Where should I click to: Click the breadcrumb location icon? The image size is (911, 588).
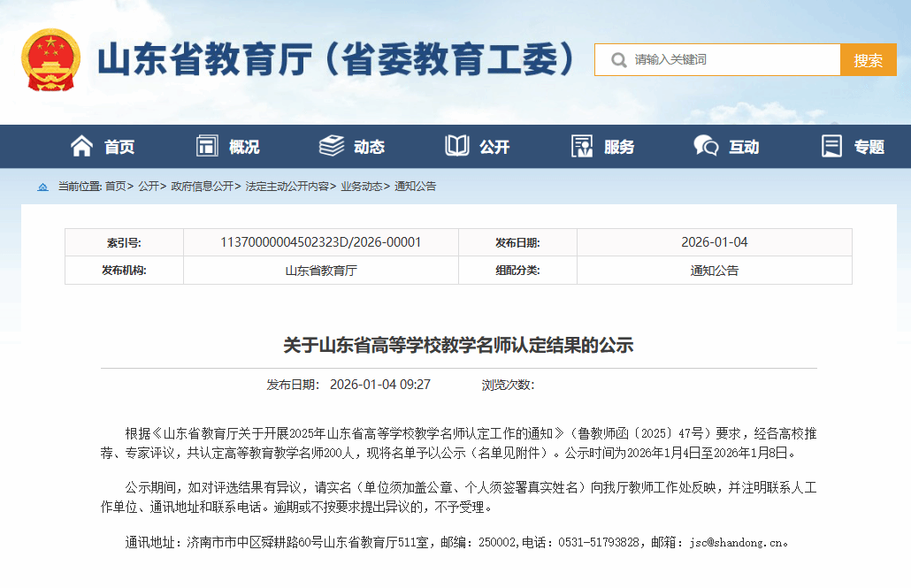click(x=43, y=187)
